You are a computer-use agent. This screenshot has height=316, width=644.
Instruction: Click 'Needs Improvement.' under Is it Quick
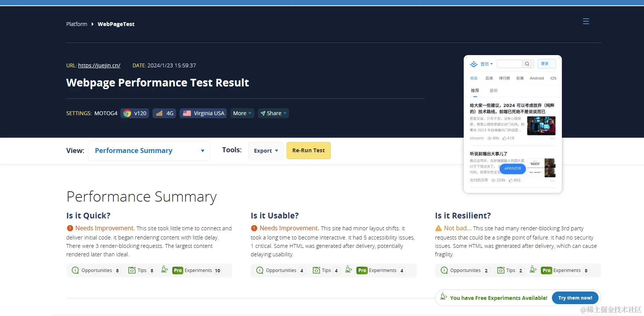pos(105,228)
